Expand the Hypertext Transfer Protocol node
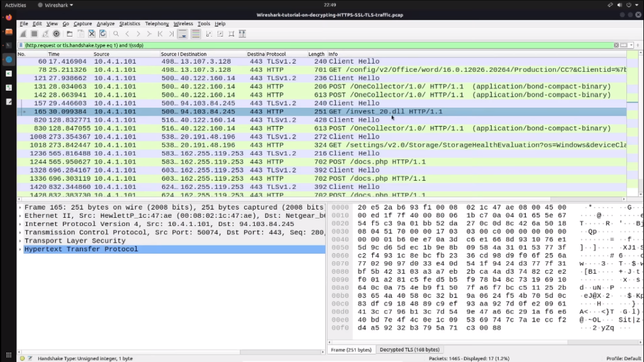Image resolution: width=644 pixels, height=362 pixels. click(21, 249)
